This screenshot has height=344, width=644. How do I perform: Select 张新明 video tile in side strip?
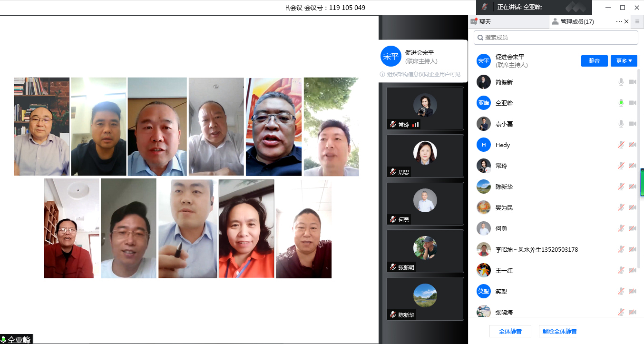pyautogui.click(x=425, y=251)
